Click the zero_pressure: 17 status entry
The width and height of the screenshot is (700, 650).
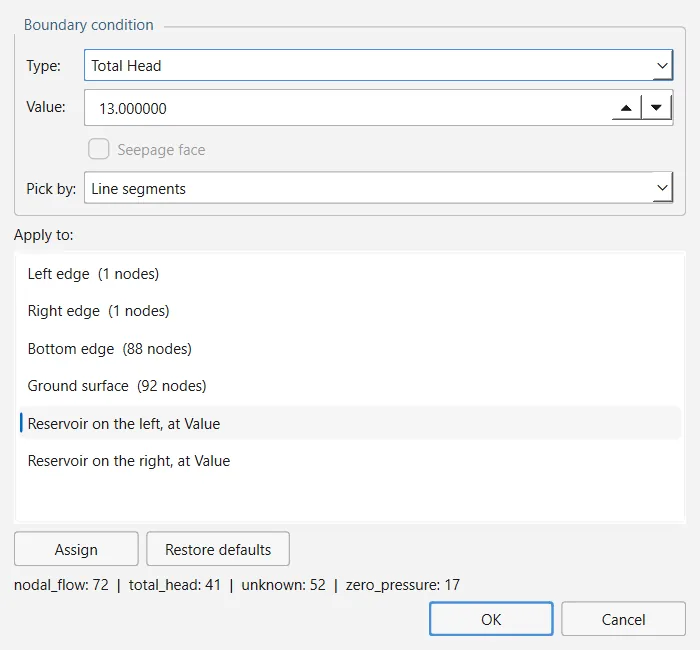click(x=403, y=585)
